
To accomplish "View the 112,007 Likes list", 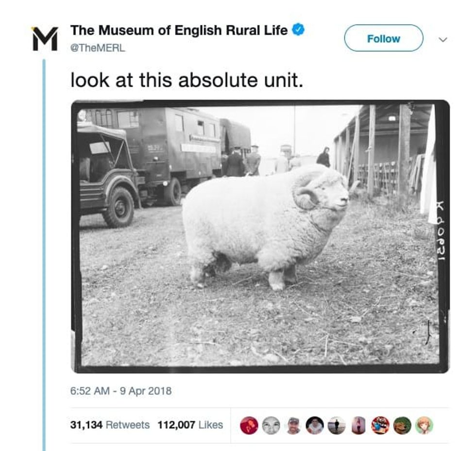I will coord(190,425).
